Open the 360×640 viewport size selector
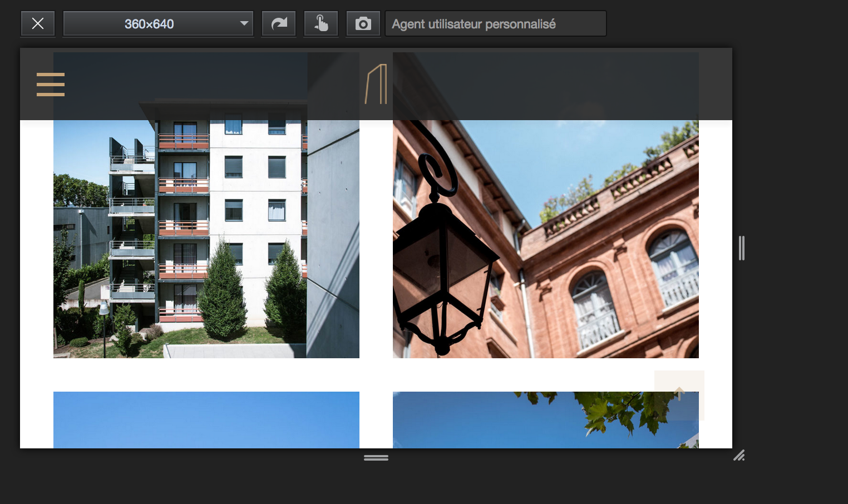848x504 pixels. pos(149,24)
